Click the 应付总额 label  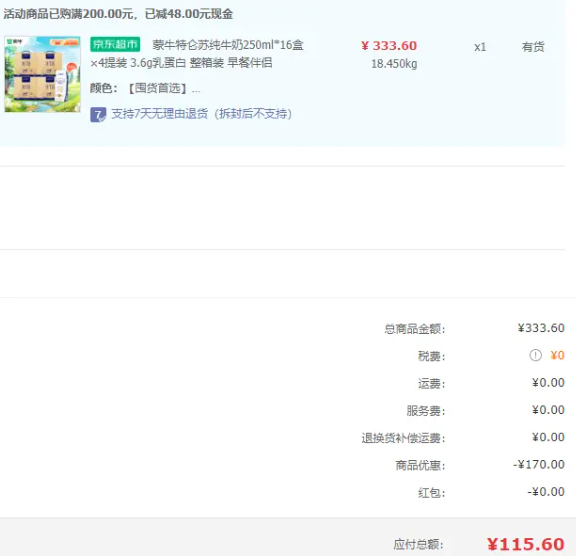tap(418, 544)
